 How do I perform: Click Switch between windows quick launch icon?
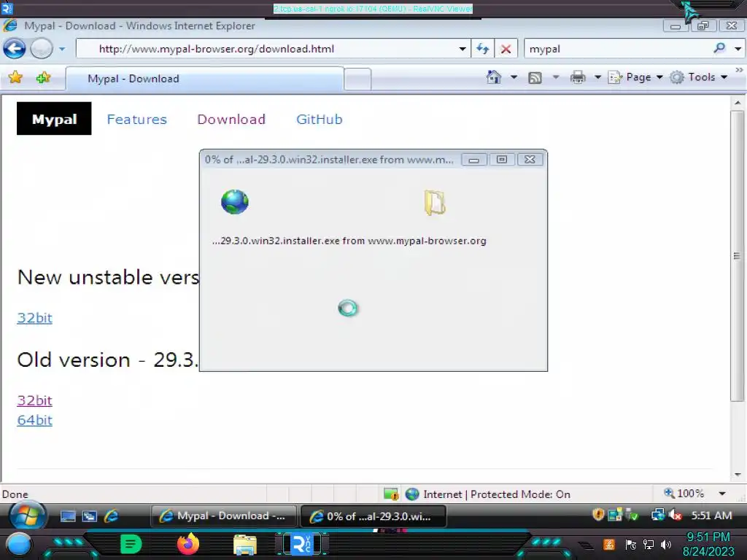point(89,516)
